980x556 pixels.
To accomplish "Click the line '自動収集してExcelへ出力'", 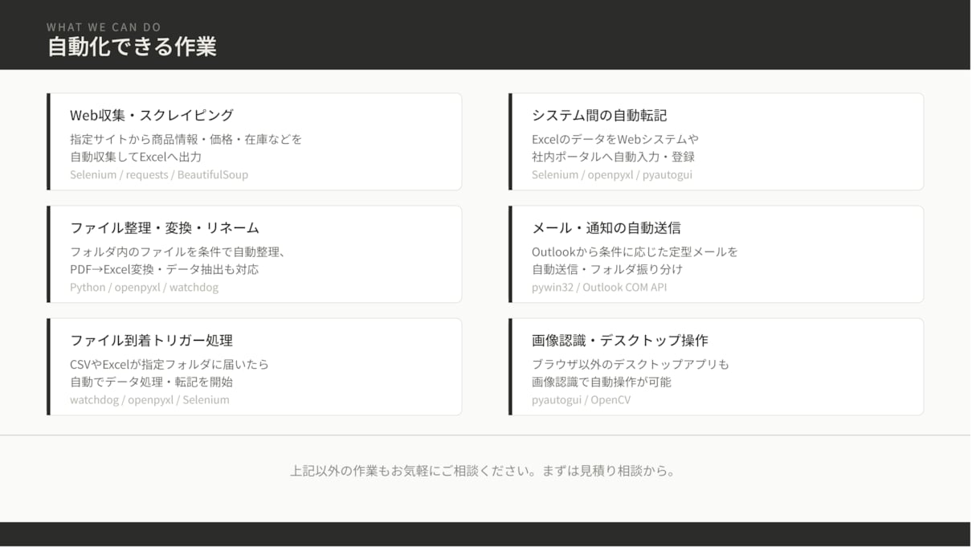I will 137,158.
